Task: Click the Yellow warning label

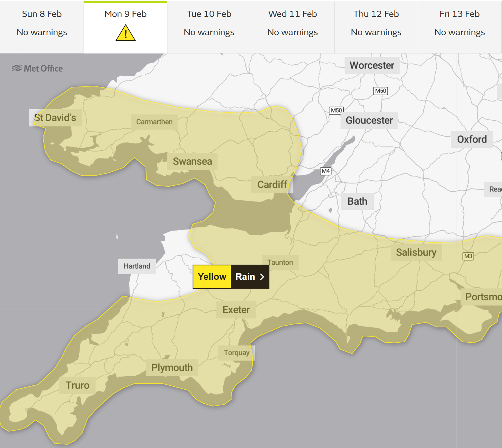Action: (212, 276)
